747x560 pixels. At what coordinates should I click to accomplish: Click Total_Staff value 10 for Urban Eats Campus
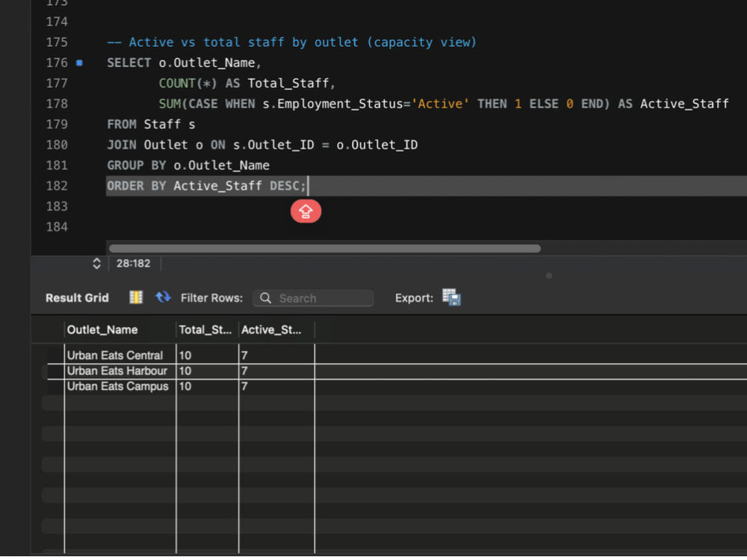pos(207,386)
